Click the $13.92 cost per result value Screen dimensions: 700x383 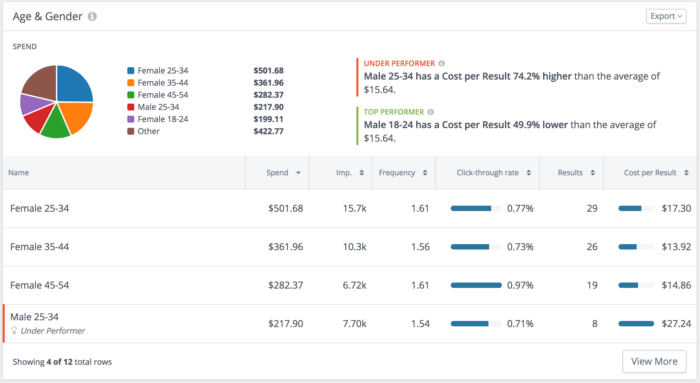[676, 247]
